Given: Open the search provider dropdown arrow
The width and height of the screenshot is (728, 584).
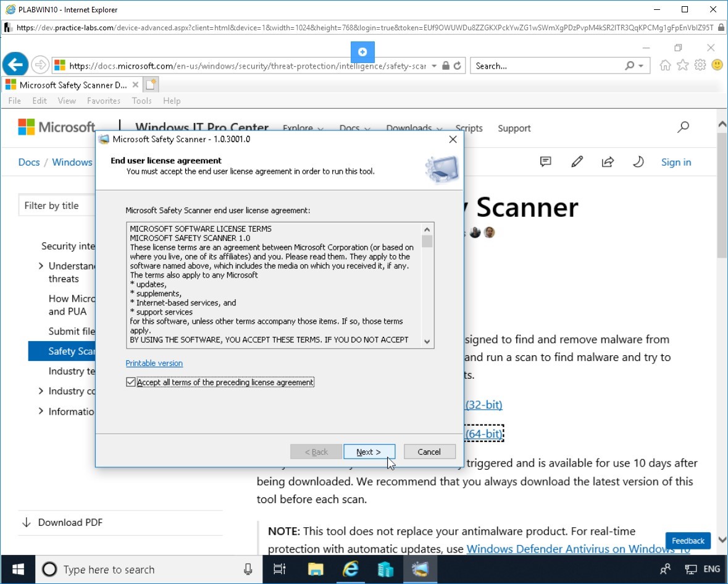Looking at the screenshot, I should click(641, 66).
